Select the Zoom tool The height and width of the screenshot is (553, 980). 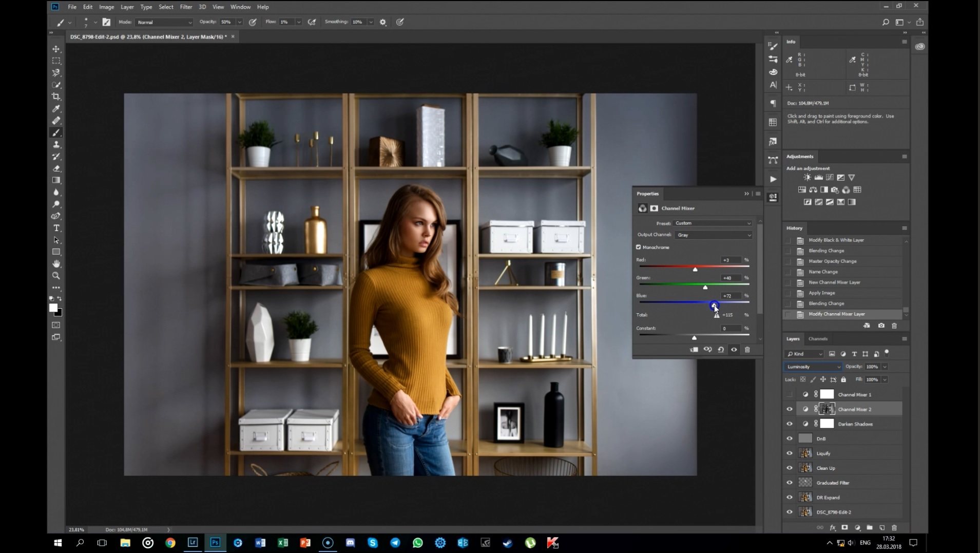(x=56, y=276)
